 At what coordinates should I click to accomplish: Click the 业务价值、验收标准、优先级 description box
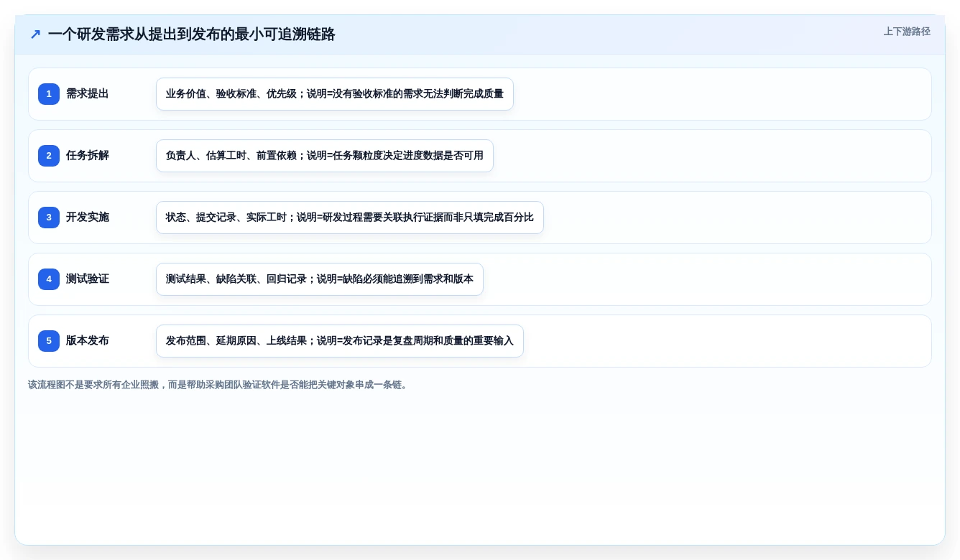(335, 94)
